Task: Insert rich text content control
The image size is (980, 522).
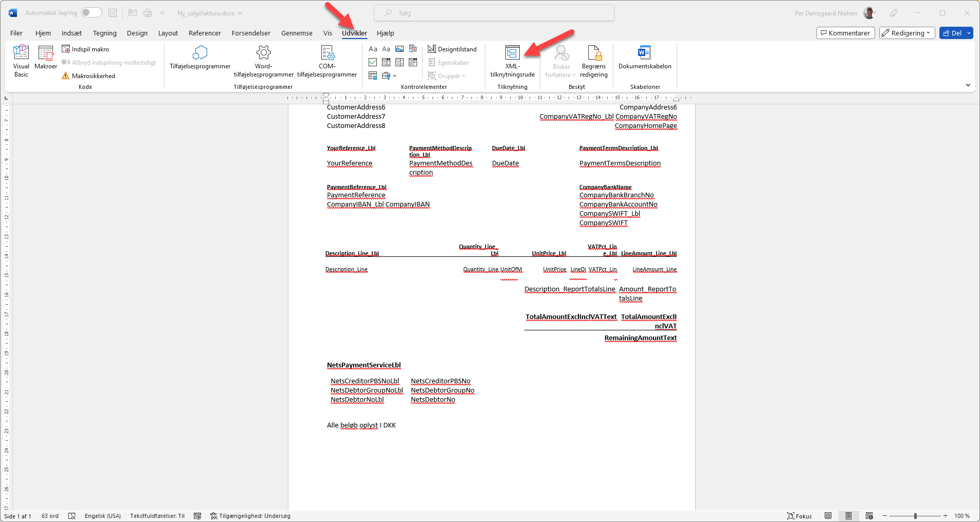Action: [x=373, y=49]
